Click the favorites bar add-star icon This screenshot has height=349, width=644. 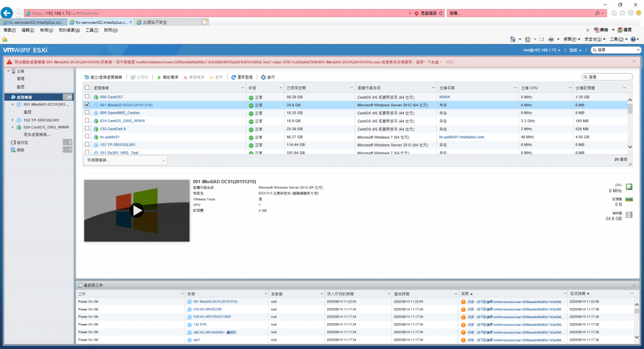coord(4,40)
